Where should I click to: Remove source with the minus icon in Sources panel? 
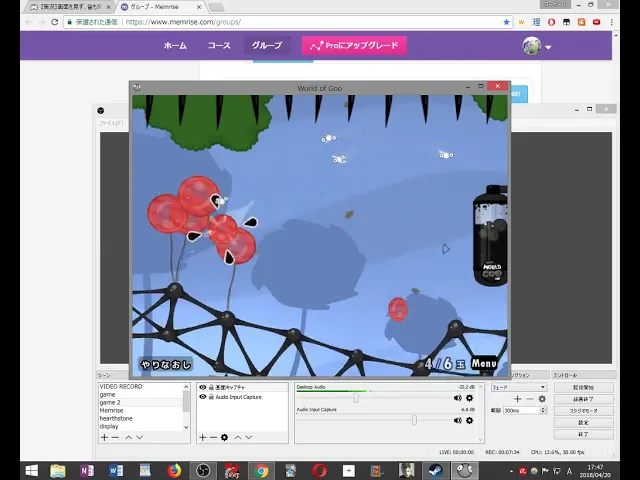213,437
